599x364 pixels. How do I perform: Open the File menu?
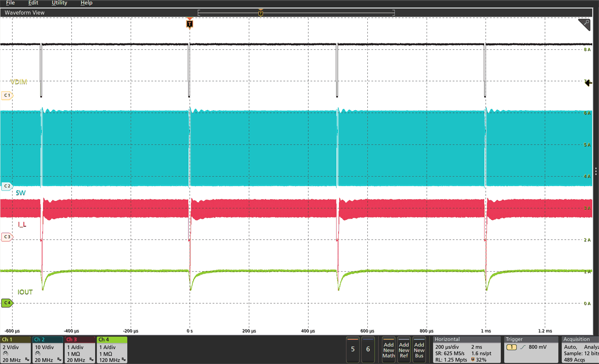tap(10, 3)
